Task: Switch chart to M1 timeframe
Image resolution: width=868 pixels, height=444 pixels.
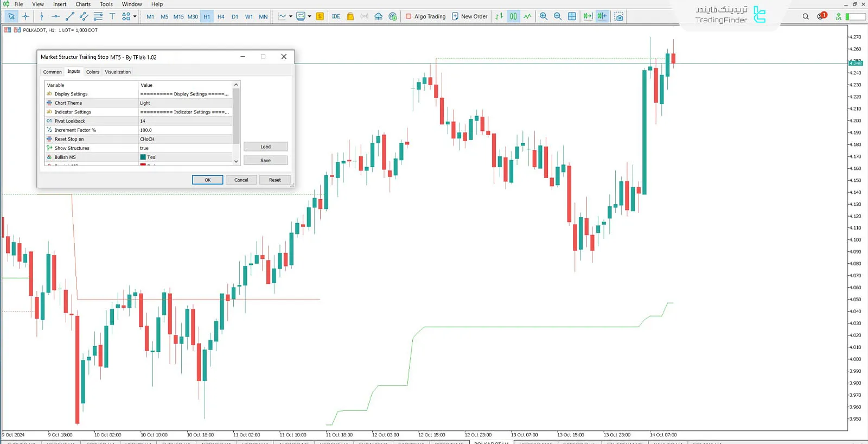Action: click(x=150, y=16)
